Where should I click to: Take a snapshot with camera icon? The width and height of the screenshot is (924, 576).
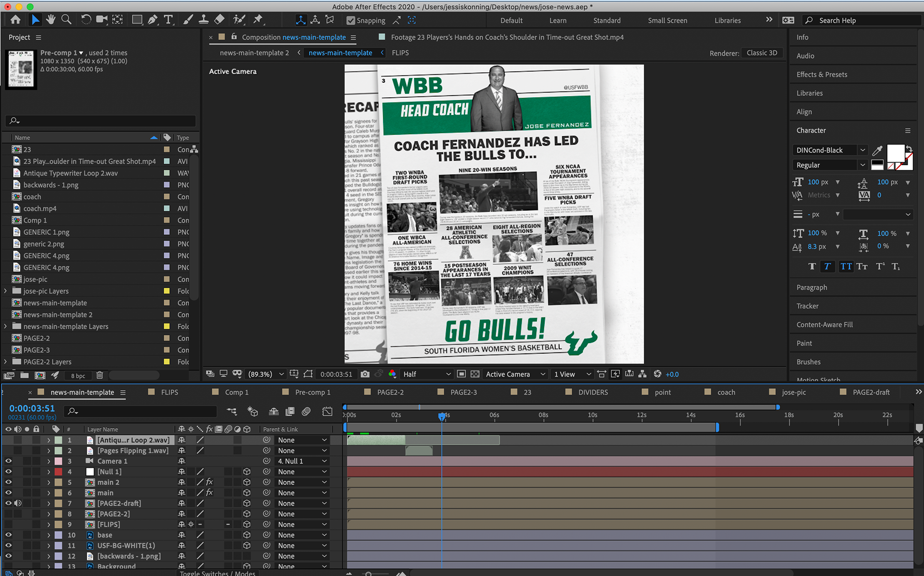(365, 374)
